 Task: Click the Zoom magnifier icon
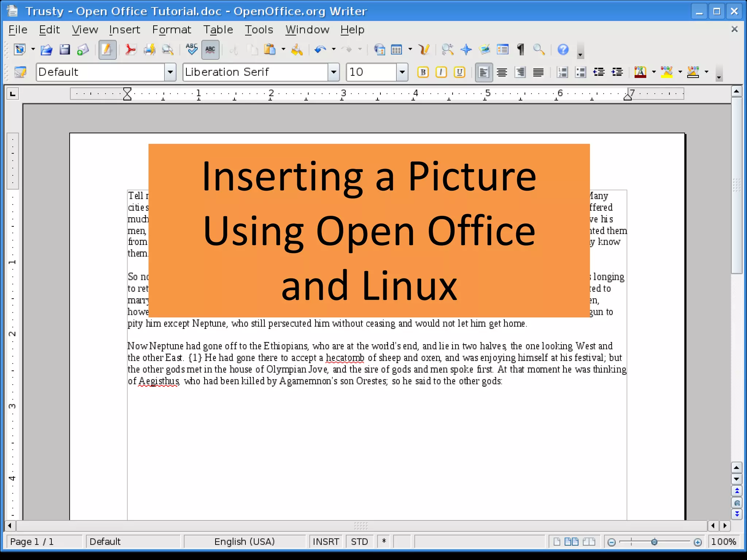tap(539, 49)
